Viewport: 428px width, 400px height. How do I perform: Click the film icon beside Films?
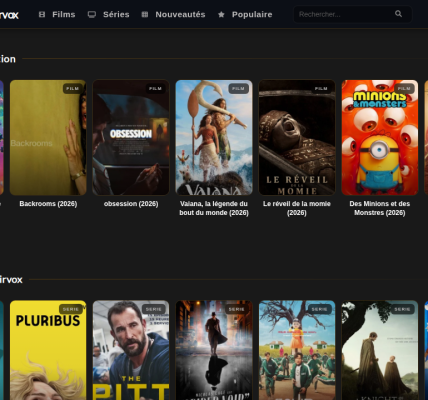42,14
